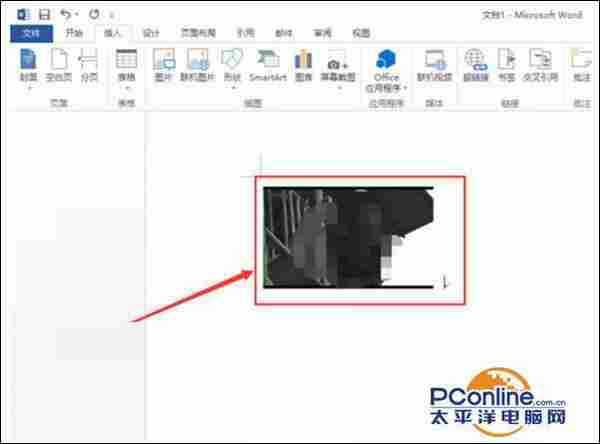Open the 视图 (View) tab
Screen dimensions: 600x444
point(361,33)
